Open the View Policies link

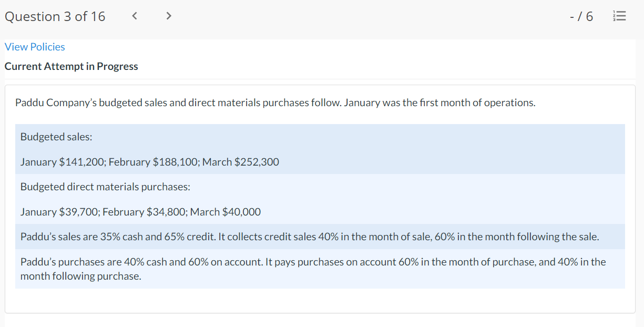tap(35, 47)
